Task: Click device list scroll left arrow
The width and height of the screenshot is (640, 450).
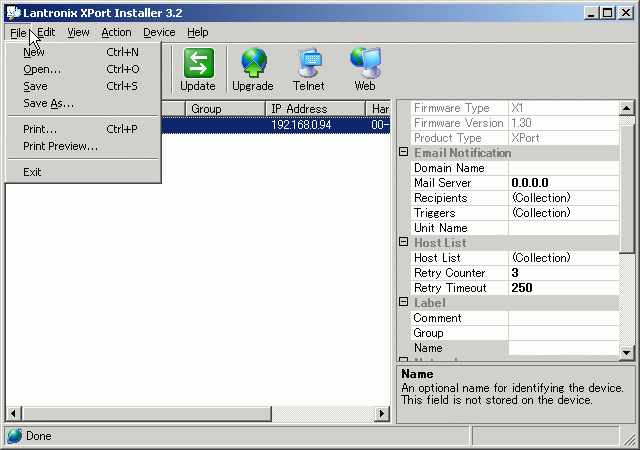Action: pyautogui.click(x=13, y=414)
